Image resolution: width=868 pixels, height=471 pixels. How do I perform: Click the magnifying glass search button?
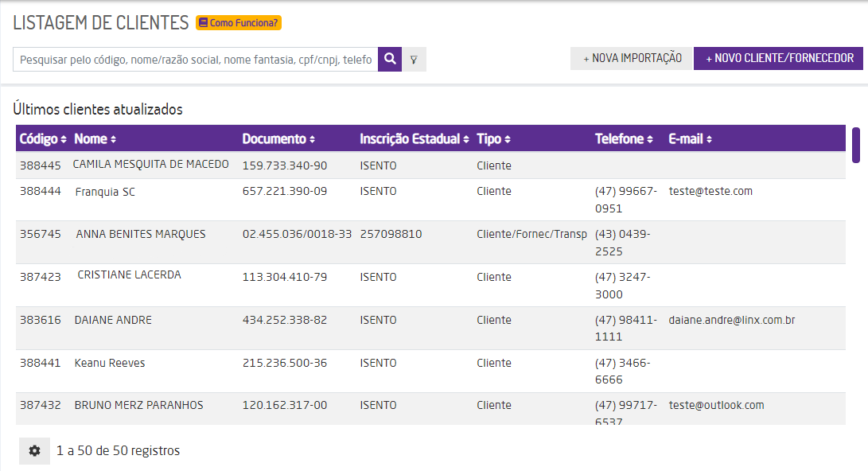point(390,59)
